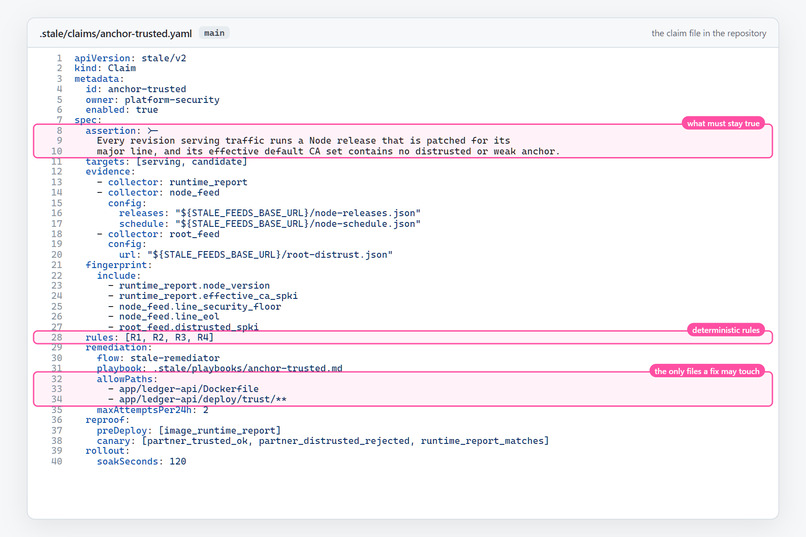Click the 'canary:' line with partner_trusted_ok
The image size is (806, 537).
323,441
